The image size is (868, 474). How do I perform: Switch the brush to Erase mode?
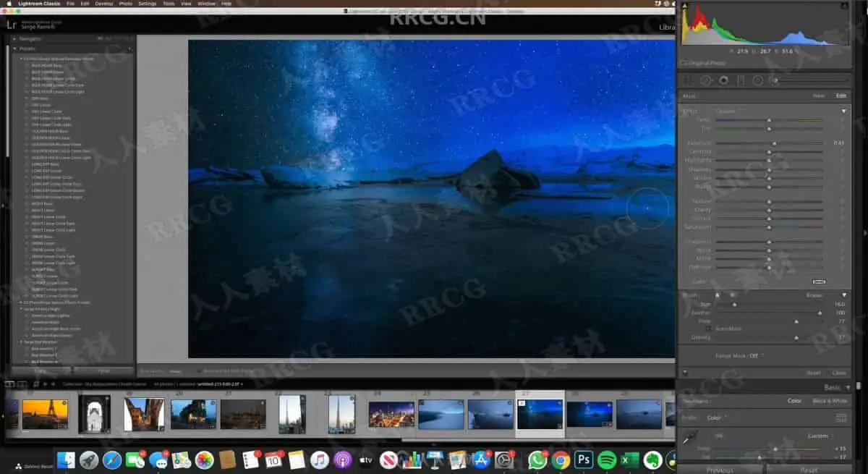(x=814, y=295)
